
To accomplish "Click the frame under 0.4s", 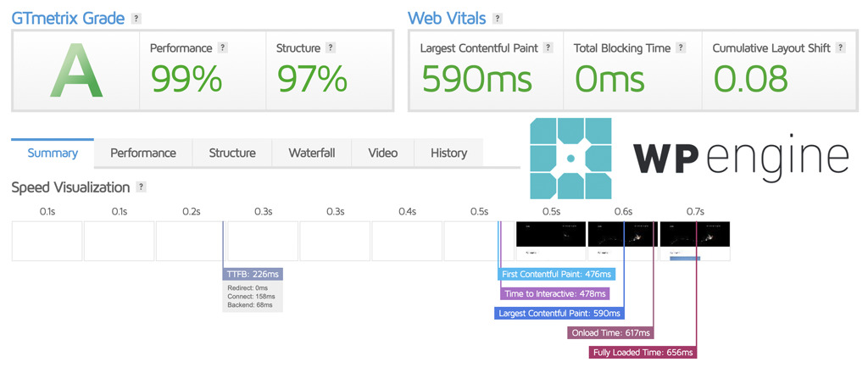I will 407,242.
